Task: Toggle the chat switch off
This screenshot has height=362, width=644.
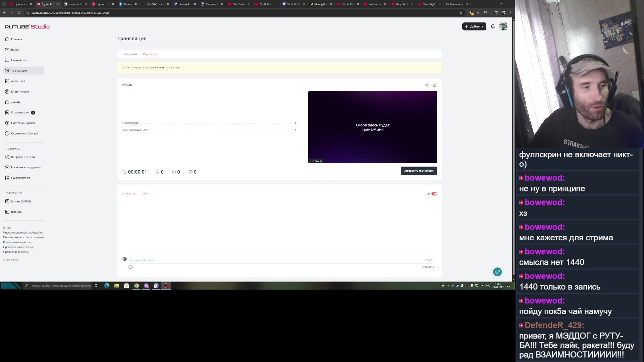Action: [x=434, y=194]
